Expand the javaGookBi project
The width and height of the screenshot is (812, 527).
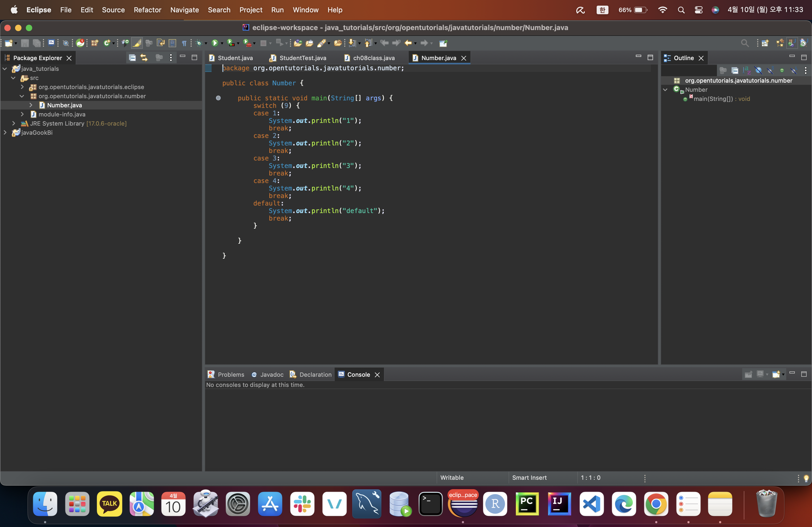5,133
